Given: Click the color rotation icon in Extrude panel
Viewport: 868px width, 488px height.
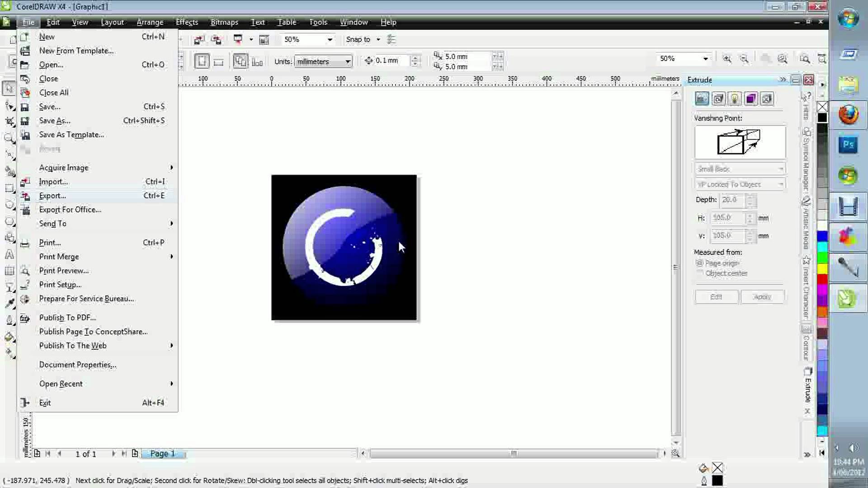Looking at the screenshot, I should [x=718, y=99].
